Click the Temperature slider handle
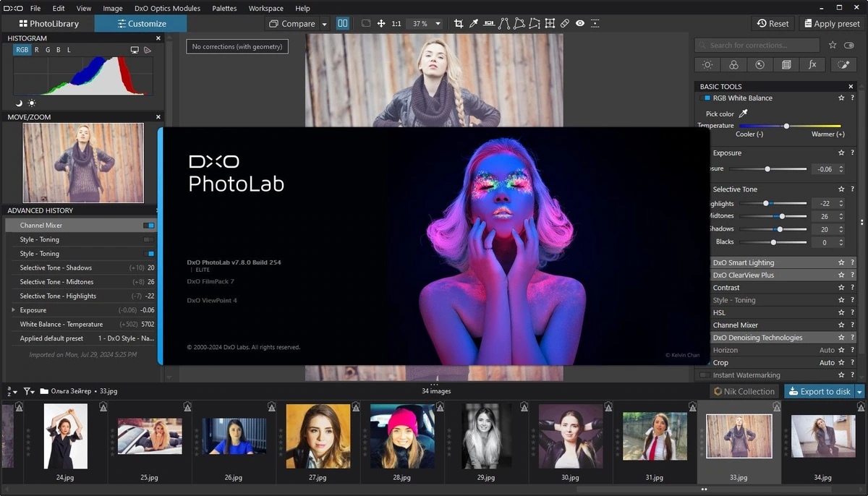 click(786, 126)
